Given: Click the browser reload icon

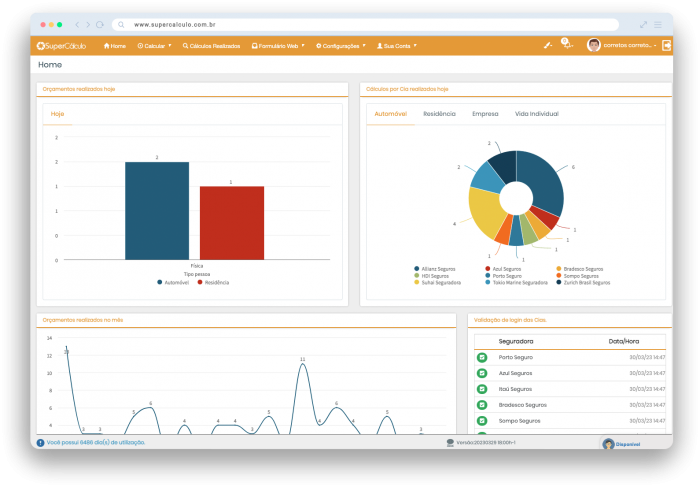Looking at the screenshot, I should (x=100, y=25).
